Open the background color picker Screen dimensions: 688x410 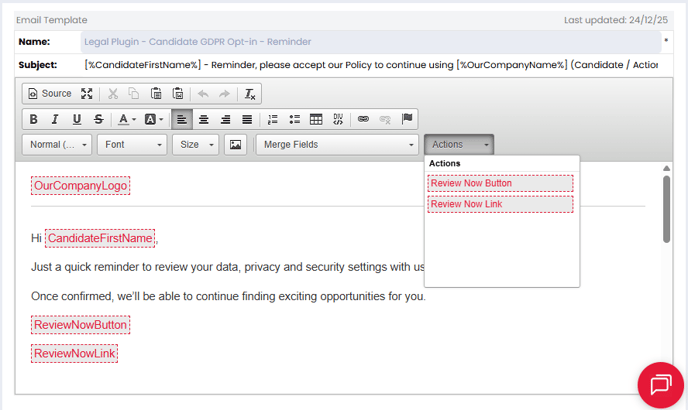(154, 119)
